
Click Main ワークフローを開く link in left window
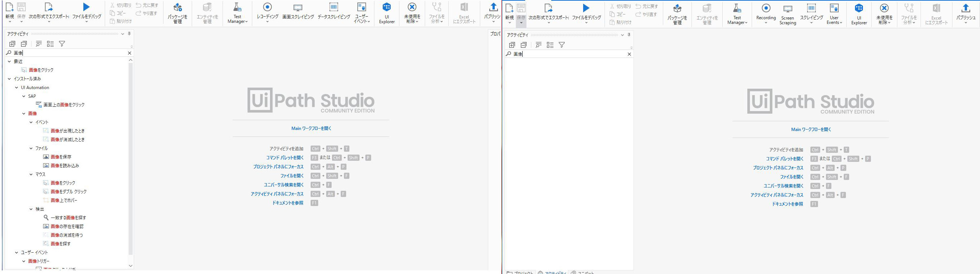tap(311, 128)
